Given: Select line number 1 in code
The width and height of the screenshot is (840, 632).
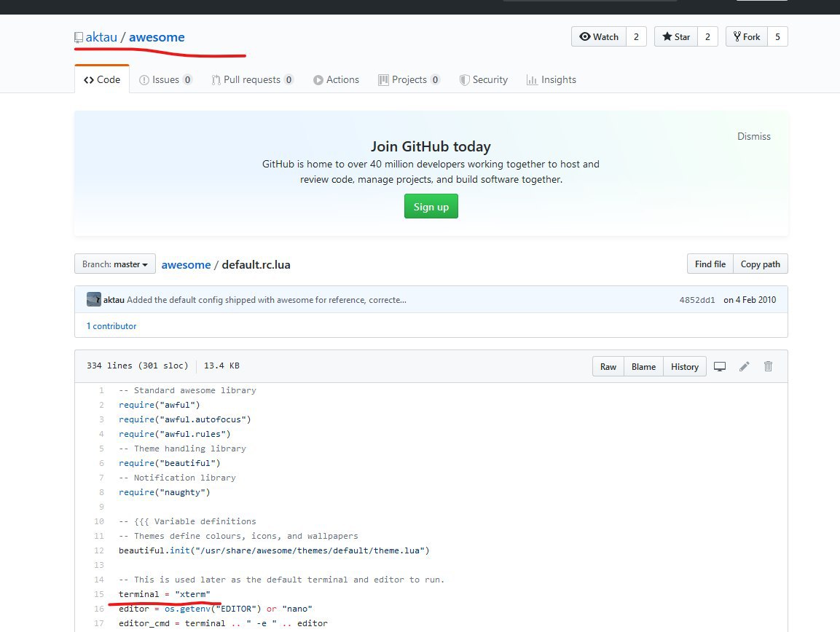Looking at the screenshot, I should (x=101, y=390).
